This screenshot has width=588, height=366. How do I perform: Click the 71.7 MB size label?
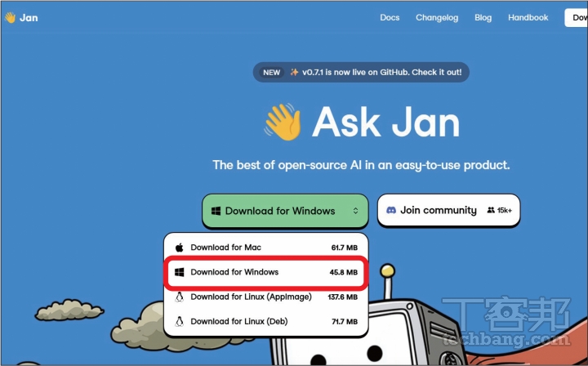tap(345, 322)
